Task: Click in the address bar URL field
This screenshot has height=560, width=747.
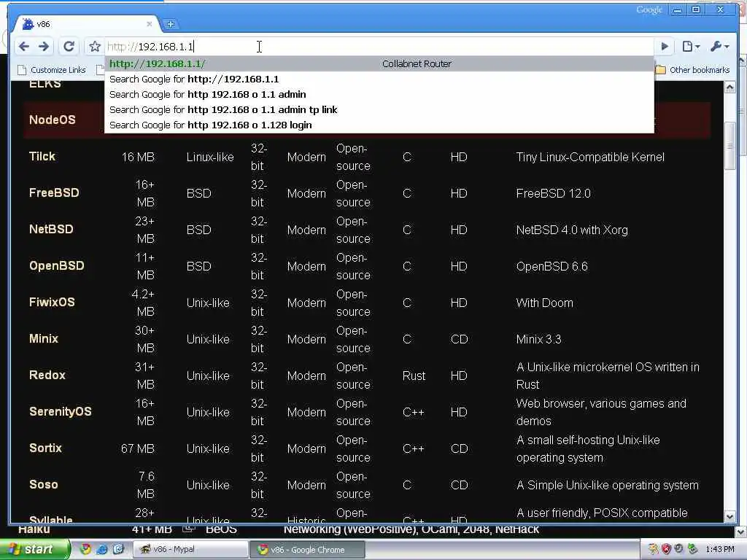Action: tap(379, 46)
